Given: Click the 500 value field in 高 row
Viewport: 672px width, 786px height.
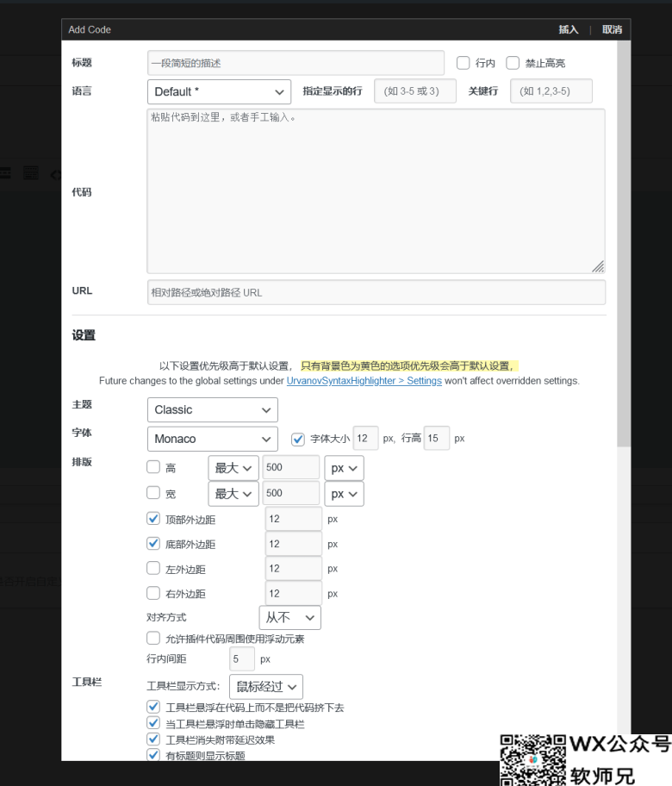Looking at the screenshot, I should [x=291, y=467].
